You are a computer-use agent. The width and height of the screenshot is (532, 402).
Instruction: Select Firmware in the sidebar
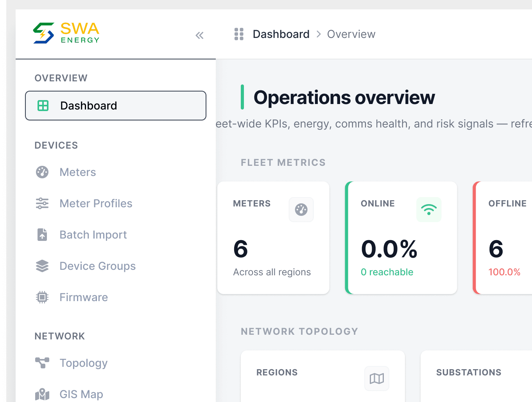[x=116, y=297]
